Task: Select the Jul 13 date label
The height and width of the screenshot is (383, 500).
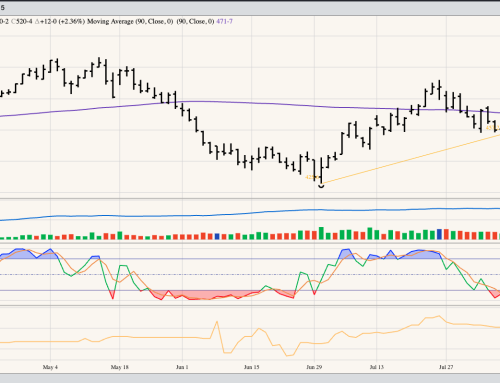Action: (377, 367)
